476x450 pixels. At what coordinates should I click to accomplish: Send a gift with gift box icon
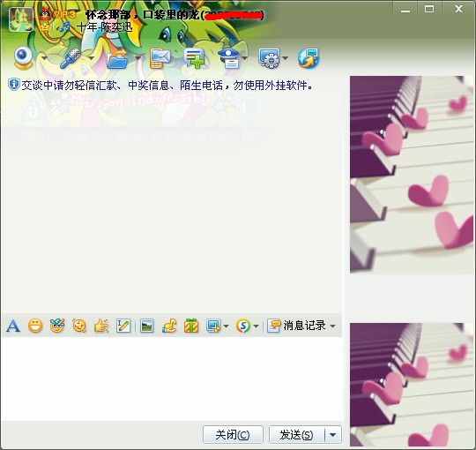191,326
